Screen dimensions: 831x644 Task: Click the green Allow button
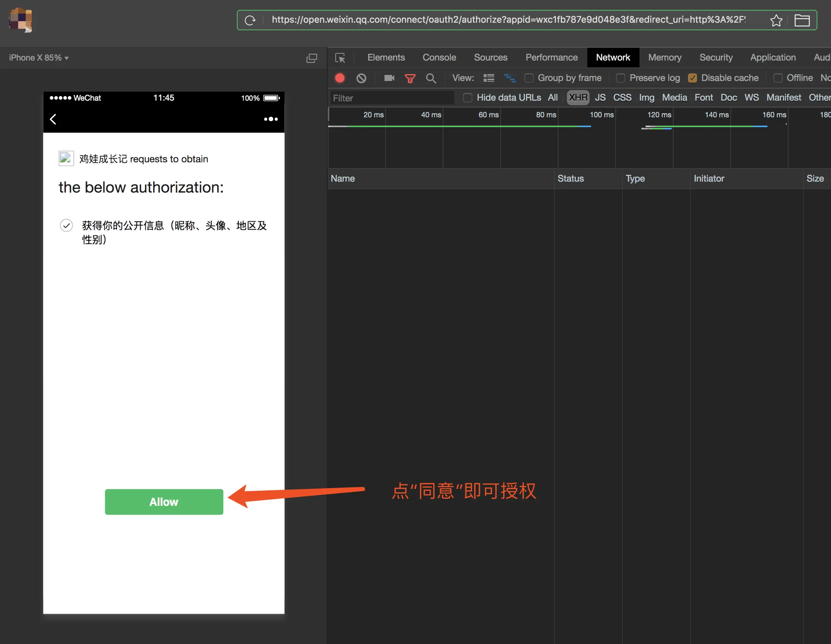click(x=163, y=502)
